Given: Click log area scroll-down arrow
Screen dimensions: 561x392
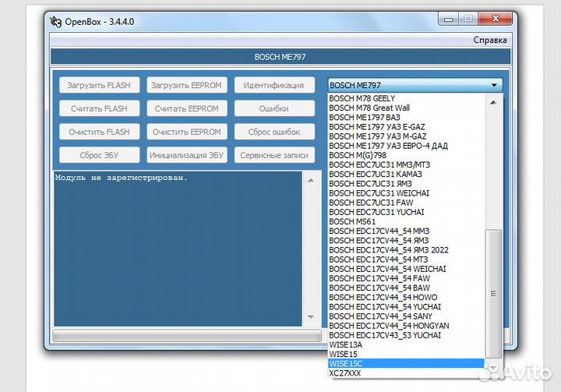Looking at the screenshot, I should (311, 317).
